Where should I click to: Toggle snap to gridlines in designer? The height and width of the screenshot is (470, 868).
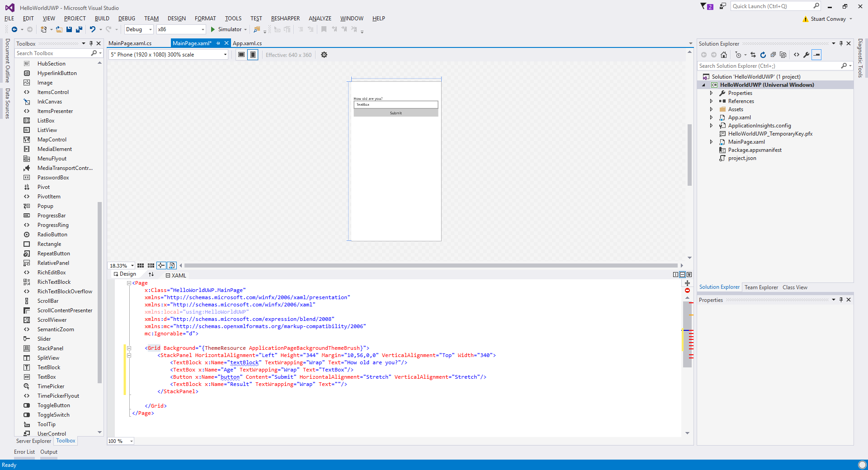tap(151, 265)
